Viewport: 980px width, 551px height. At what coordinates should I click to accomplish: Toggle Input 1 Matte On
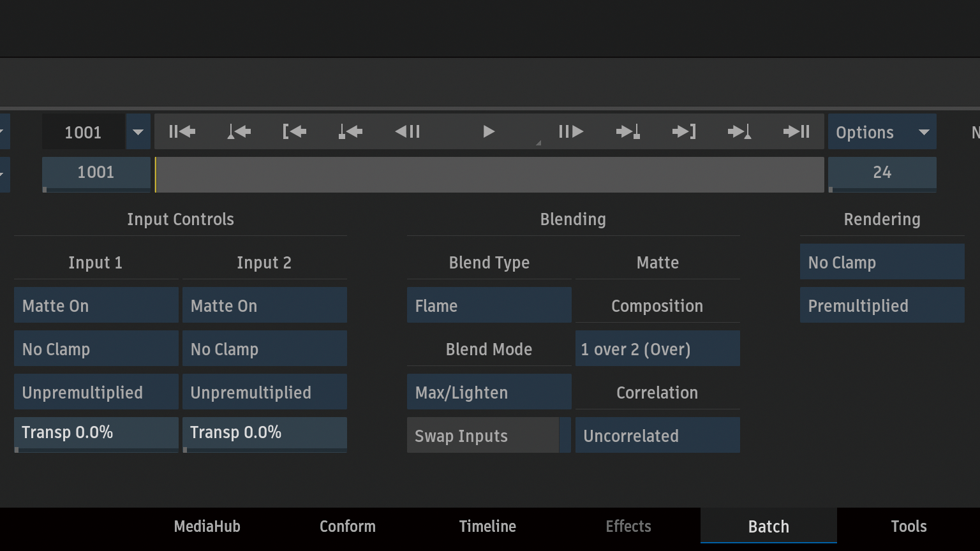pos(96,305)
